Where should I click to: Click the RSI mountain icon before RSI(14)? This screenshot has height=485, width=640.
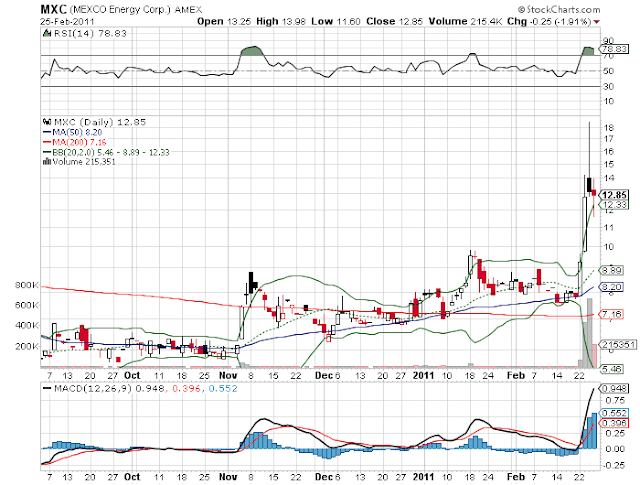point(47,33)
